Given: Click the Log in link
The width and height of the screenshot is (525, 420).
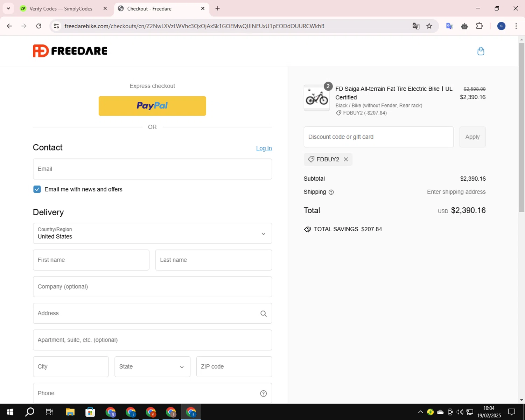Looking at the screenshot, I should pyautogui.click(x=264, y=148).
